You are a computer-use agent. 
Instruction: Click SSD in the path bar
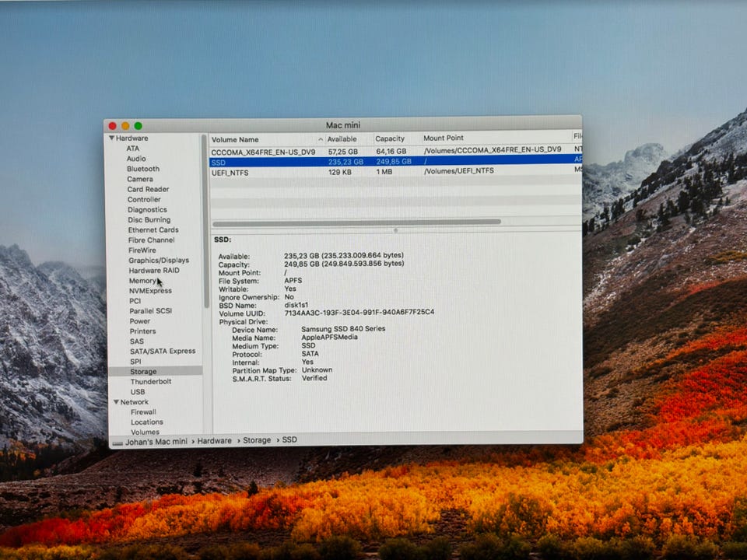click(x=289, y=439)
